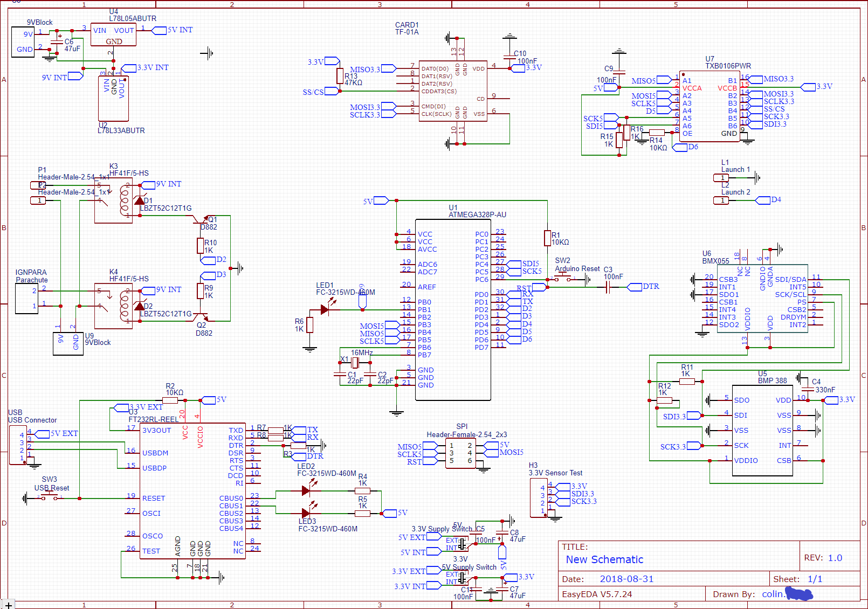Select the L2 Launch 2 pin symbol
Viewport: 868px width, 609px height.
[721, 200]
